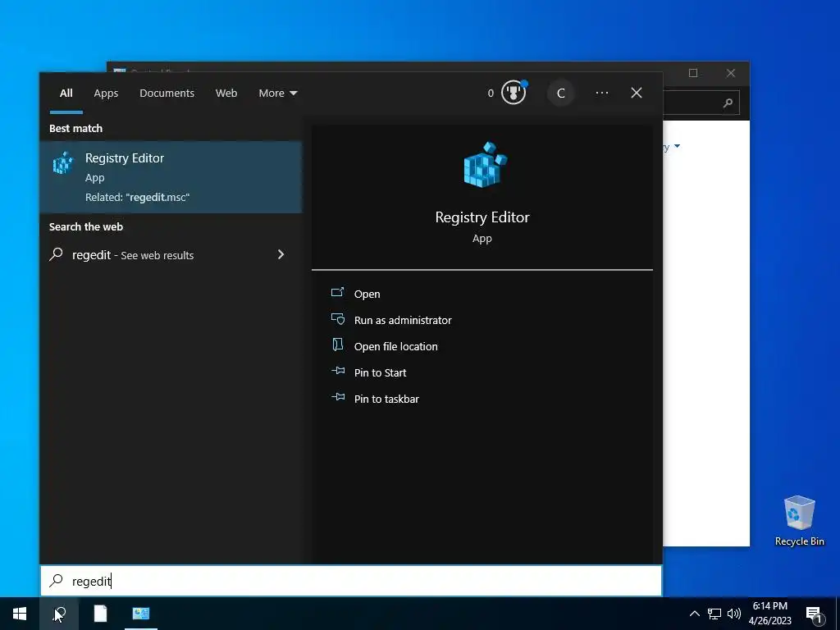Image resolution: width=840 pixels, height=630 pixels.
Task: Click the Control Panel search field
Action: [x=701, y=103]
